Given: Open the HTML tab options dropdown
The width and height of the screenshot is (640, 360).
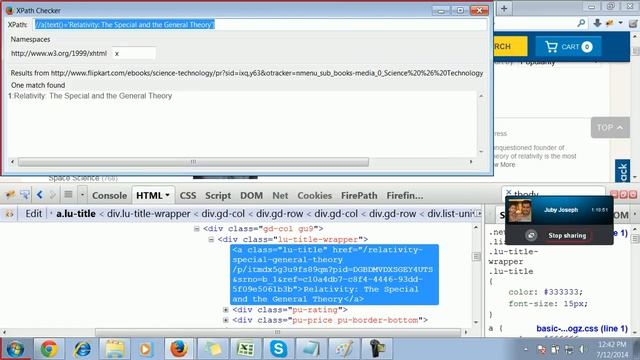Looking at the screenshot, I should point(167,196).
